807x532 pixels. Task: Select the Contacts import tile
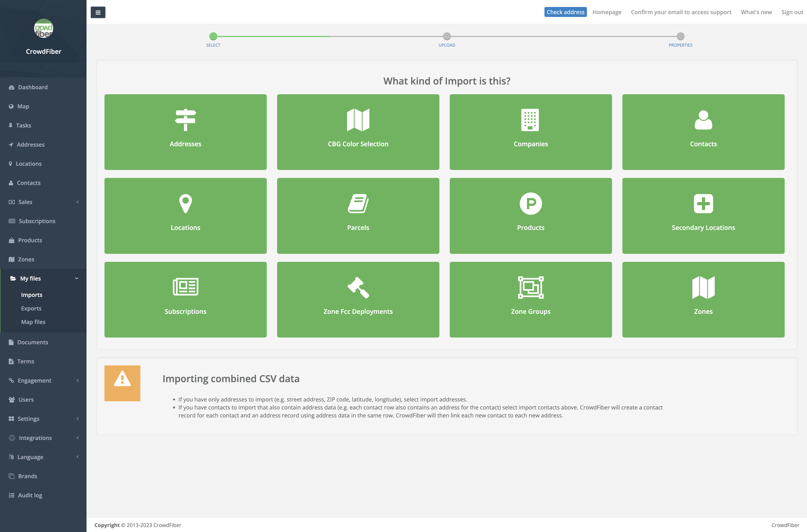703,132
